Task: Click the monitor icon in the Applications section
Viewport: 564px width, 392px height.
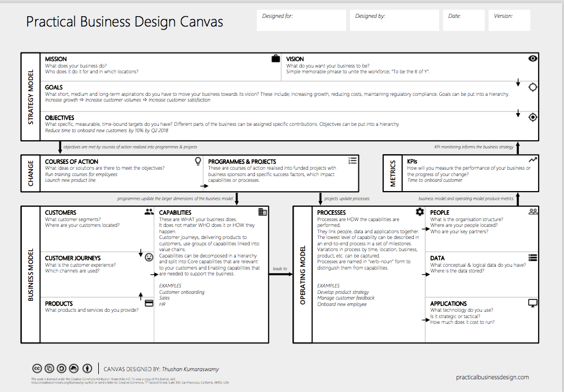Action: 532,302
